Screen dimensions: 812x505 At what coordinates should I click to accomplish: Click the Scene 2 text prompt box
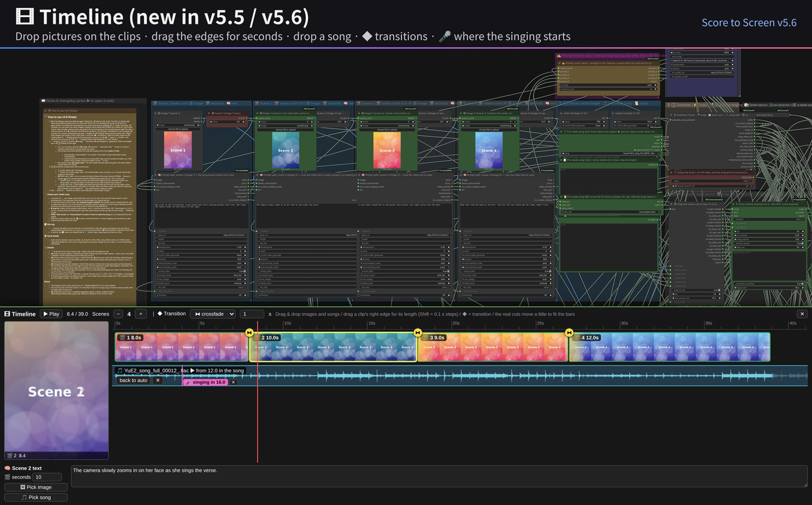438,476
